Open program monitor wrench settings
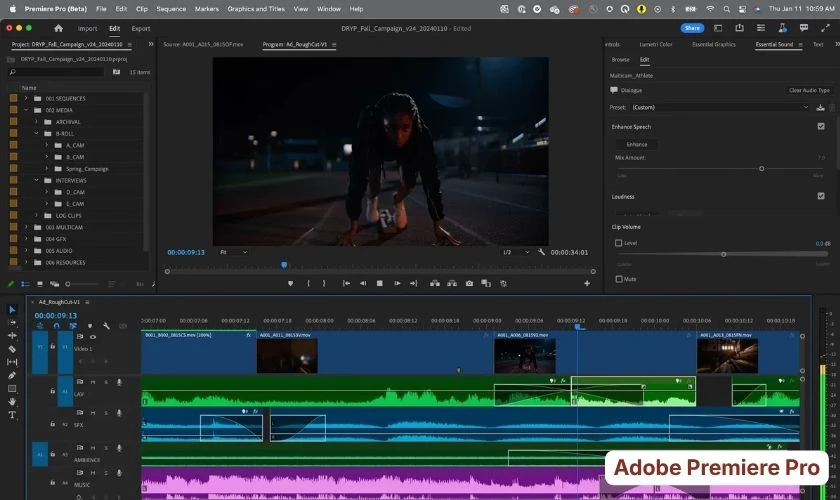The image size is (840, 500). [541, 252]
